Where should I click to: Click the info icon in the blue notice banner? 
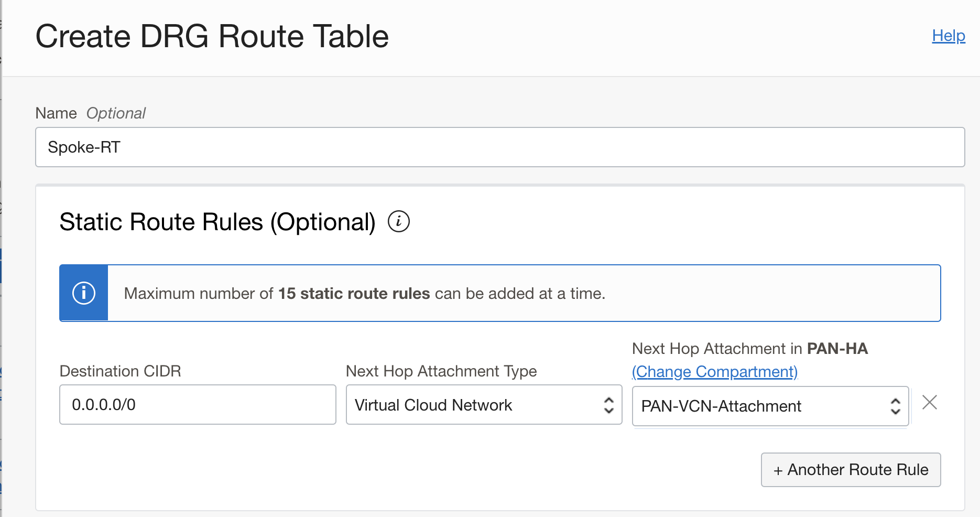coord(83,293)
